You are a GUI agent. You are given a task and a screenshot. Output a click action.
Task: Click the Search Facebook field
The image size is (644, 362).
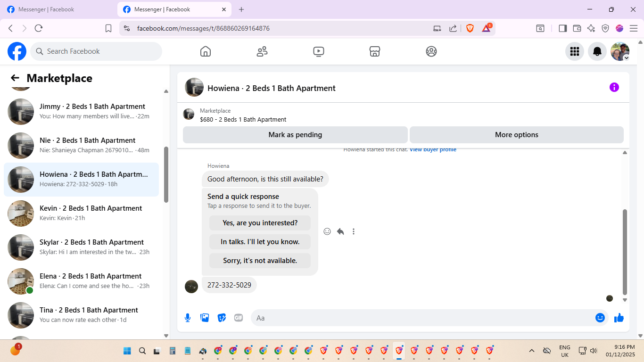point(96,51)
